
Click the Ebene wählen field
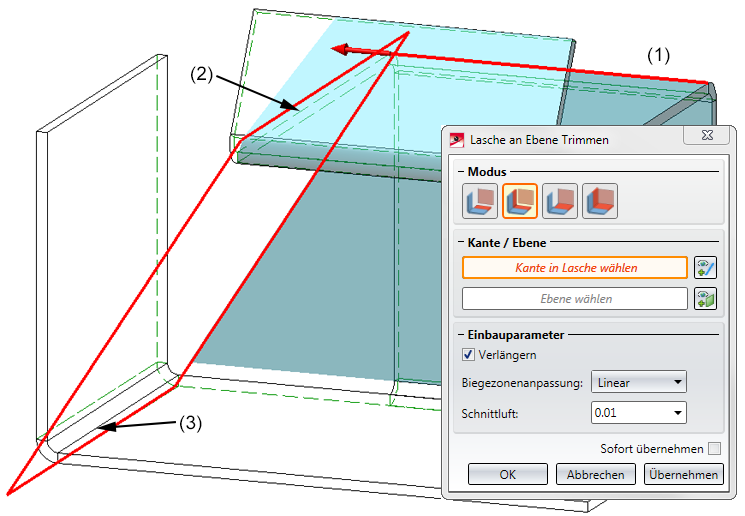pos(575,299)
